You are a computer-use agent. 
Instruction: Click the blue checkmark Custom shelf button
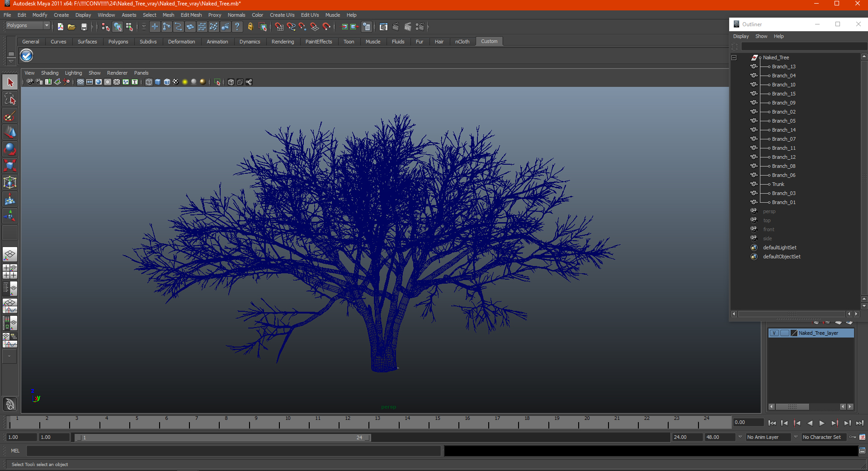27,56
